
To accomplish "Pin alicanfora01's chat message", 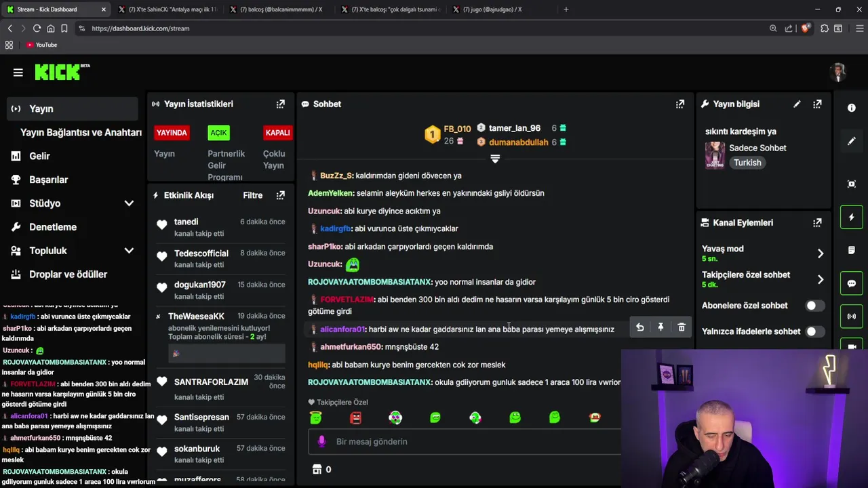I will (x=660, y=327).
